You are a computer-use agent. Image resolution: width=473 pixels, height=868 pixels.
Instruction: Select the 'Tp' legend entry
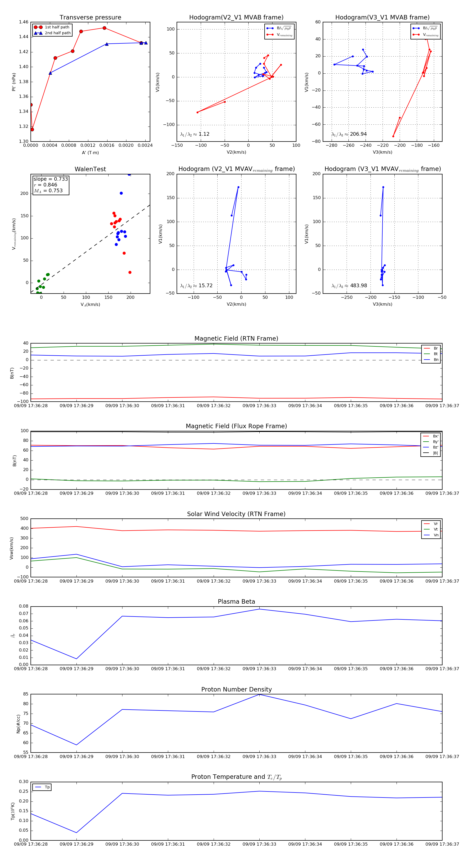[x=42, y=787]
